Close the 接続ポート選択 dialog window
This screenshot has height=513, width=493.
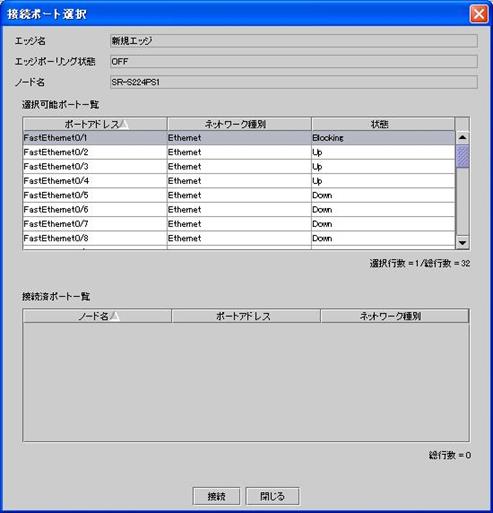point(479,14)
